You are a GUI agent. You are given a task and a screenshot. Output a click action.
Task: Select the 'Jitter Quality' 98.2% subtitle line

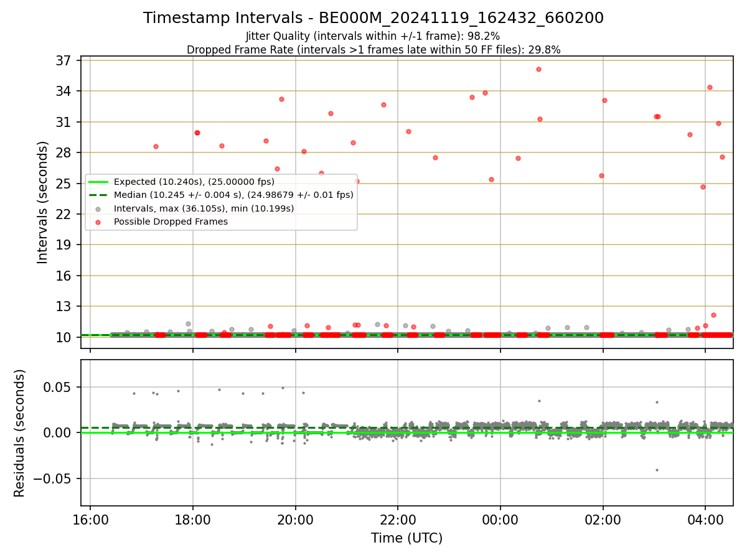click(x=374, y=36)
